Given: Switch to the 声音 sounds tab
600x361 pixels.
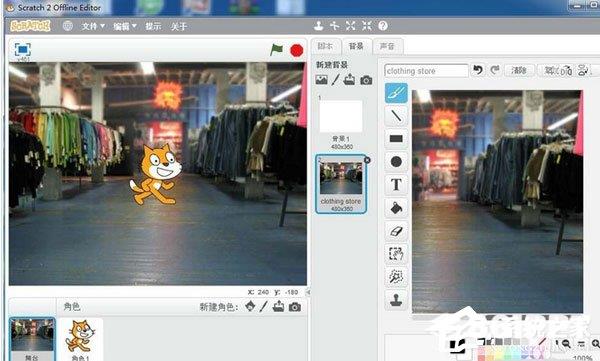Looking at the screenshot, I should pos(387,46).
